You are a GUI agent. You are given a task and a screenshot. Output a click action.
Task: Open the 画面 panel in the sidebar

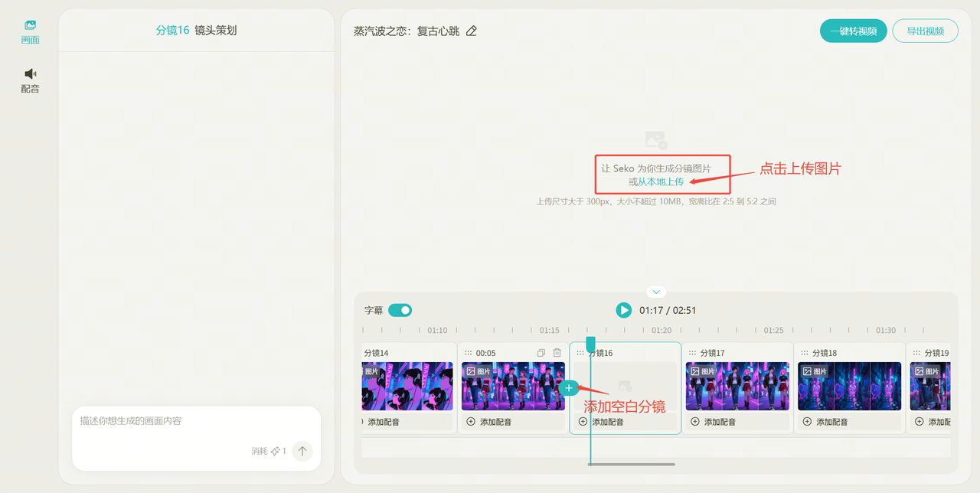point(30,31)
